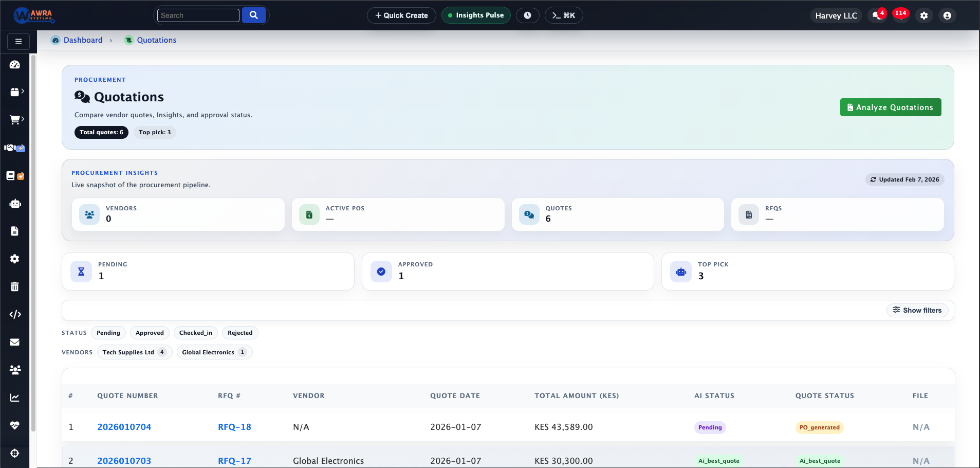Expand the shopping cart sidebar menu

(x=16, y=120)
